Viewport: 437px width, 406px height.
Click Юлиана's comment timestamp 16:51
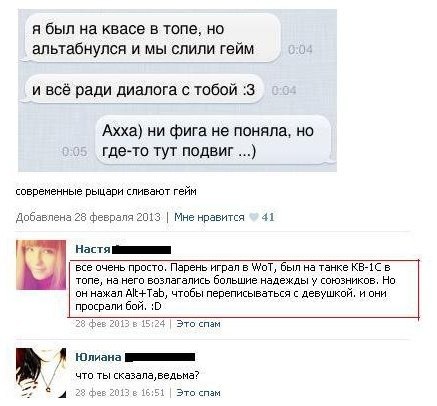pos(120,392)
